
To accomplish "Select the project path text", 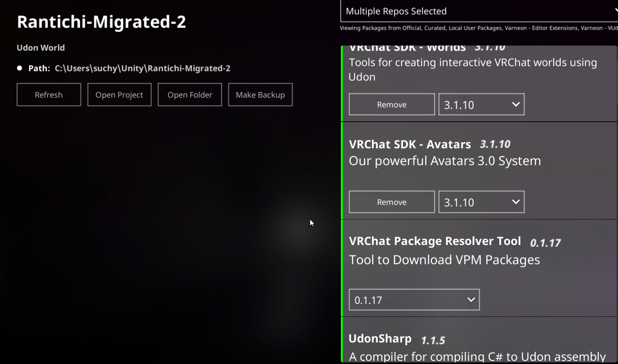I will tap(142, 68).
